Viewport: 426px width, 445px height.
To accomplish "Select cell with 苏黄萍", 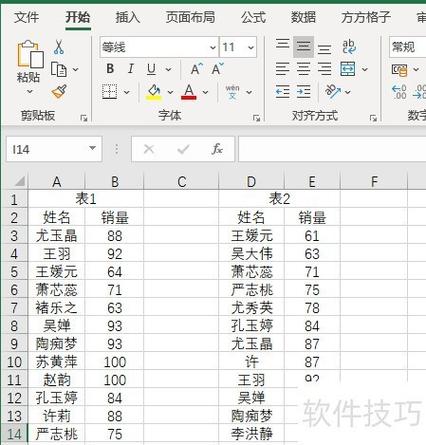I will 57,362.
